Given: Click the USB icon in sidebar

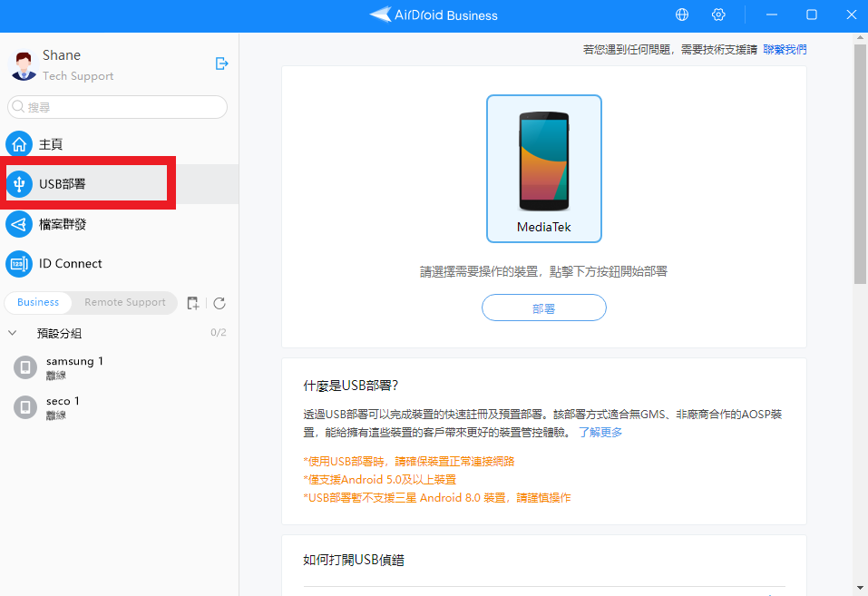Looking at the screenshot, I should [19, 184].
